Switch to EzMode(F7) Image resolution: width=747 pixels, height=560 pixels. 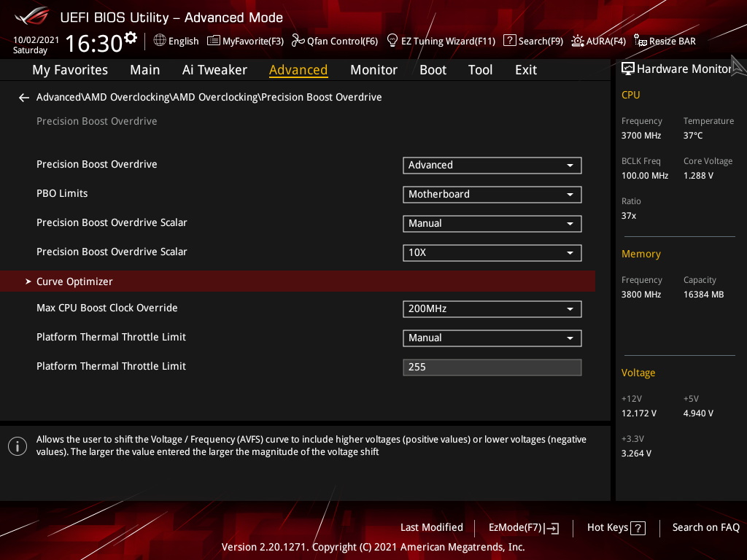[524, 528]
